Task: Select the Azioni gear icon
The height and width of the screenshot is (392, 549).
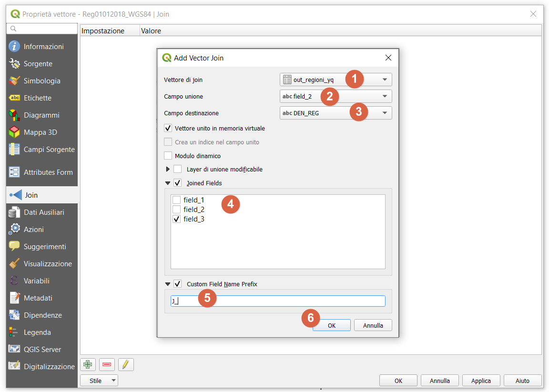Action: [15, 230]
